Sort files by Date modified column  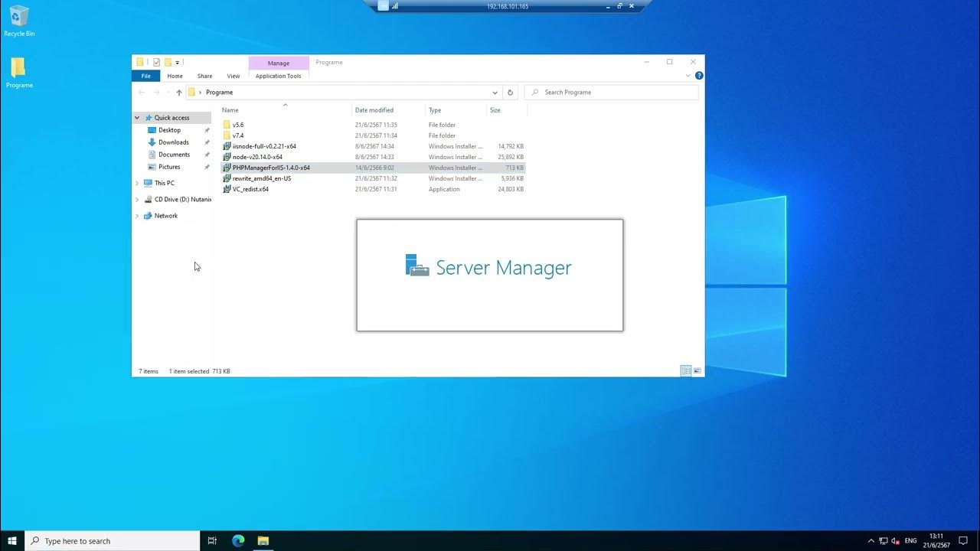click(x=388, y=110)
